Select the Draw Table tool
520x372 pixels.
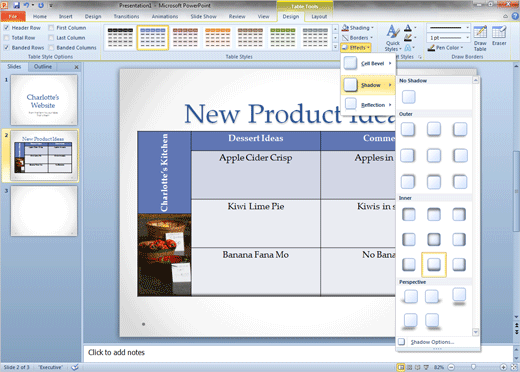coord(480,38)
